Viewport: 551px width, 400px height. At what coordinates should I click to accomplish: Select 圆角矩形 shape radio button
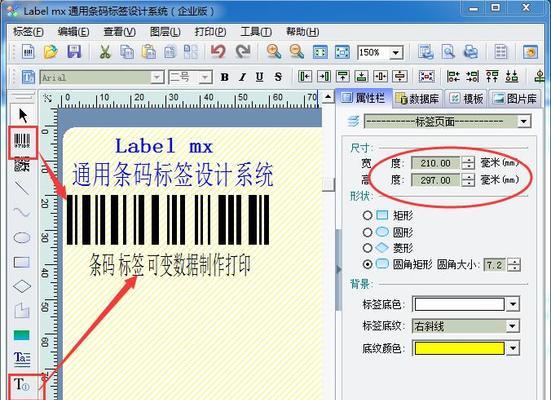click(x=367, y=264)
